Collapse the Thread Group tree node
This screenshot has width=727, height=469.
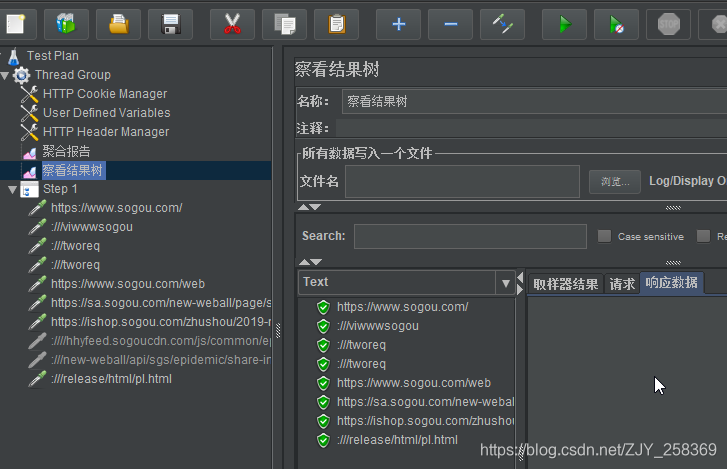5,75
